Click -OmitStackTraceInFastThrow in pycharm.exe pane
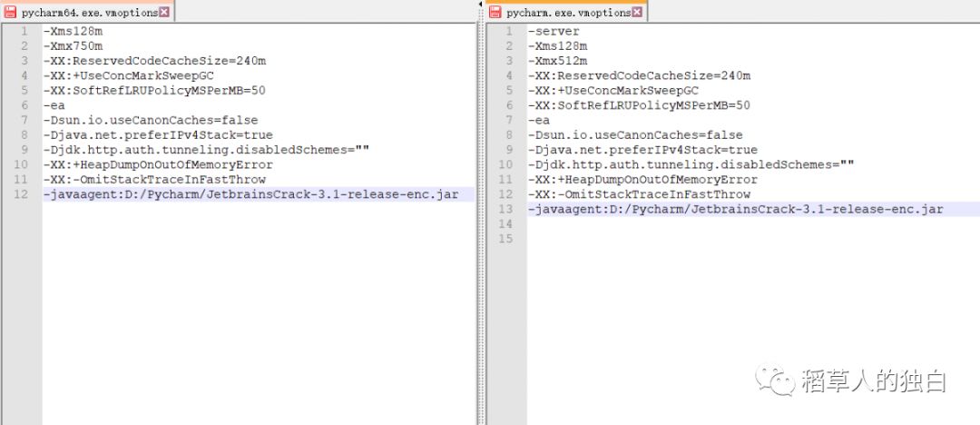This screenshot has width=980, height=425. pyautogui.click(x=639, y=194)
